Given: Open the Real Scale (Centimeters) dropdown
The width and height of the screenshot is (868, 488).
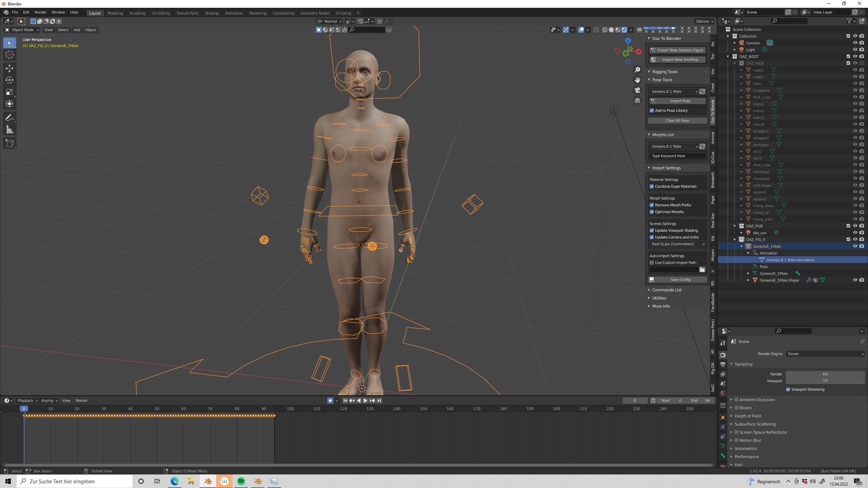Looking at the screenshot, I should point(678,244).
